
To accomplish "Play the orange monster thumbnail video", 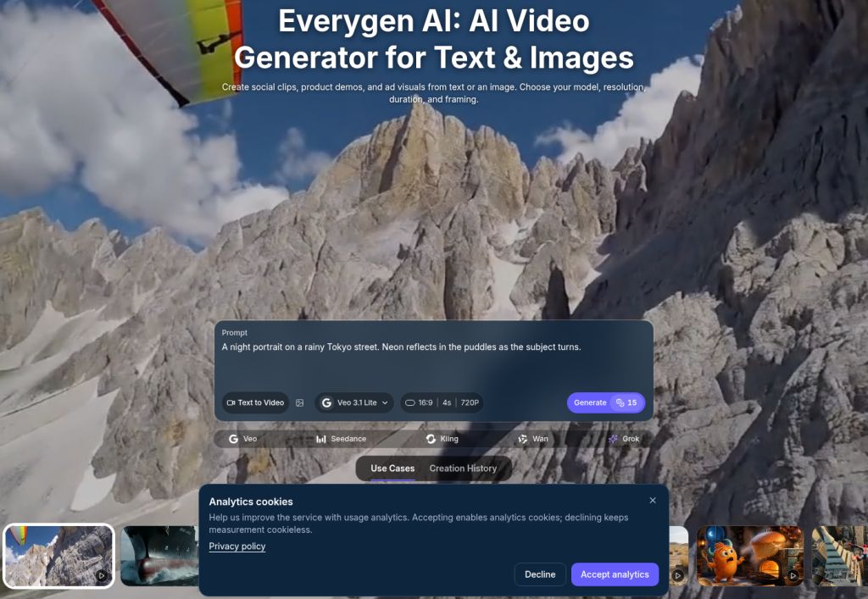I will point(793,576).
